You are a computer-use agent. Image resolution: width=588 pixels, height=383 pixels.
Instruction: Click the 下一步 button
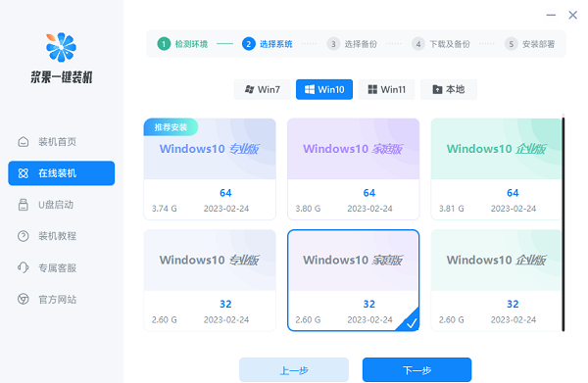pyautogui.click(x=417, y=370)
